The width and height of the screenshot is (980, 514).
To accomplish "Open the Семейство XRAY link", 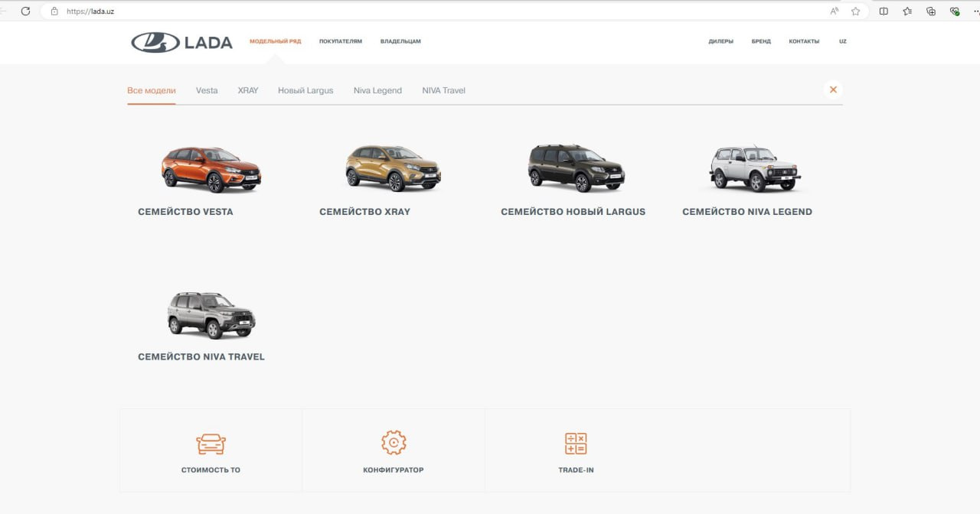I will click(x=364, y=212).
